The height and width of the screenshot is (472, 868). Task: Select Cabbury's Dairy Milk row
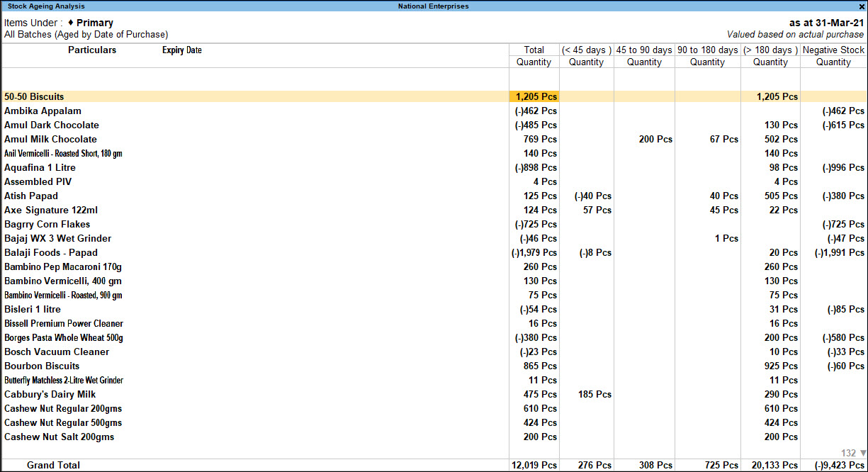[x=50, y=394]
